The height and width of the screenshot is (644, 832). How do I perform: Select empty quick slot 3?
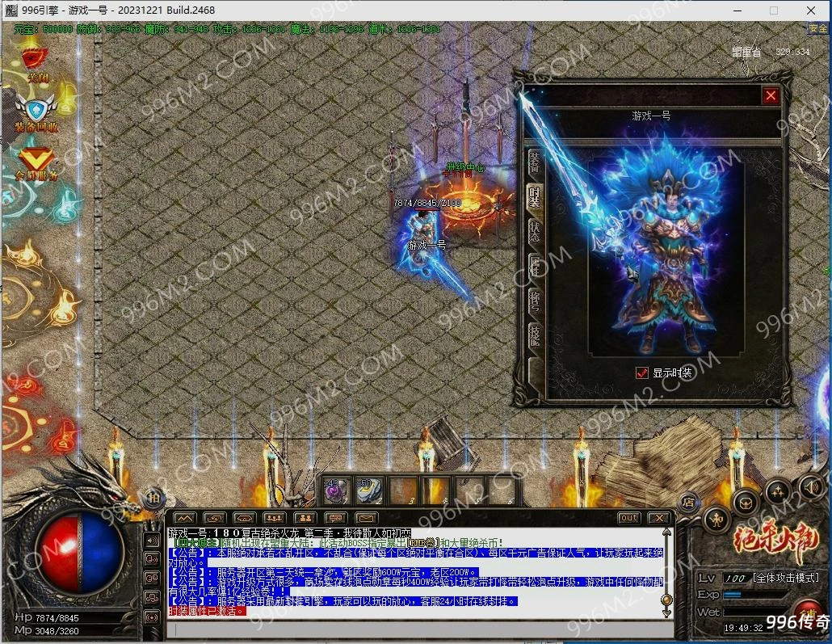click(x=403, y=490)
